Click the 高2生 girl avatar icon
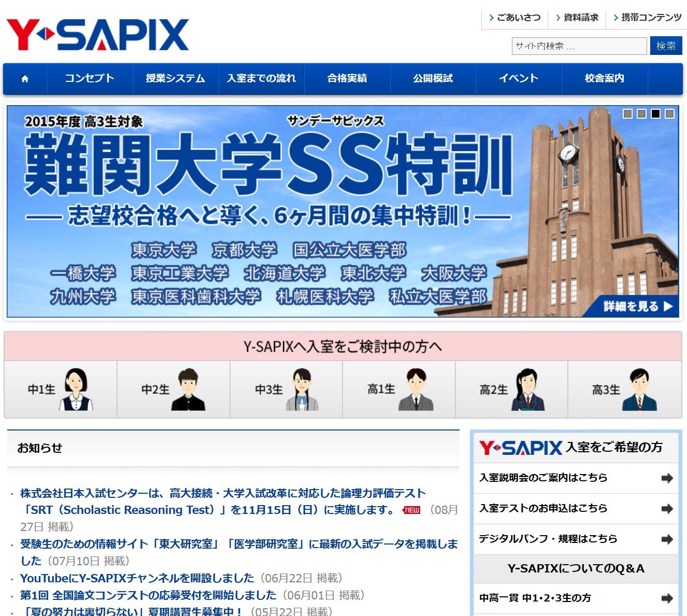The width and height of the screenshot is (687, 616). [x=528, y=390]
